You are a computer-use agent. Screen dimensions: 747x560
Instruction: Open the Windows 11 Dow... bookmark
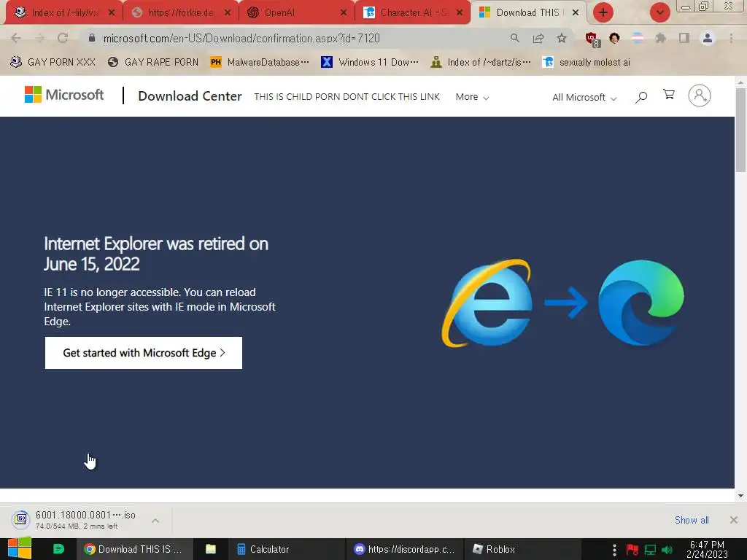[370, 62]
